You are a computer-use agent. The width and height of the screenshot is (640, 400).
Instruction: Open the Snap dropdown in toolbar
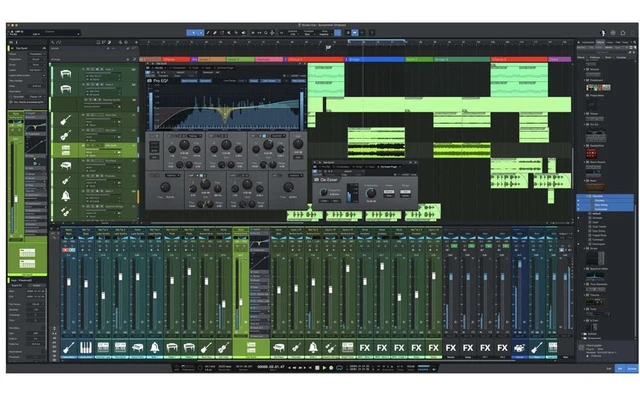tap(324, 33)
